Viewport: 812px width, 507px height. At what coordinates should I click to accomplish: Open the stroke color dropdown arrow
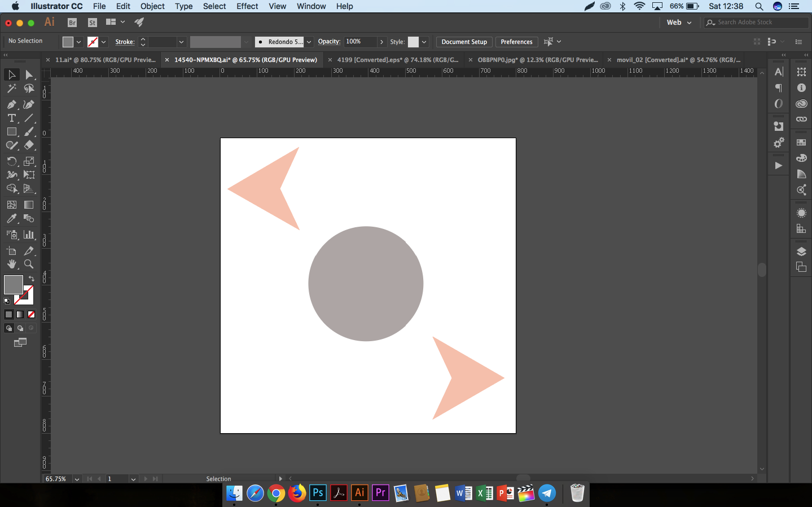click(x=103, y=42)
